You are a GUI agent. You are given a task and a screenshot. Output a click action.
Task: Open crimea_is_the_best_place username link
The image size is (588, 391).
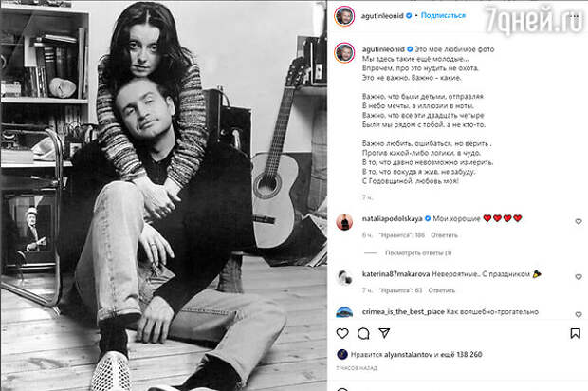coord(403,312)
